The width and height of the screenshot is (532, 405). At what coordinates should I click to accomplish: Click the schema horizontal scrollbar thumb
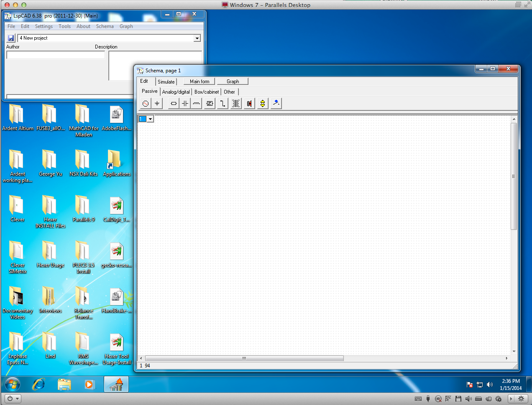pyautogui.click(x=244, y=358)
